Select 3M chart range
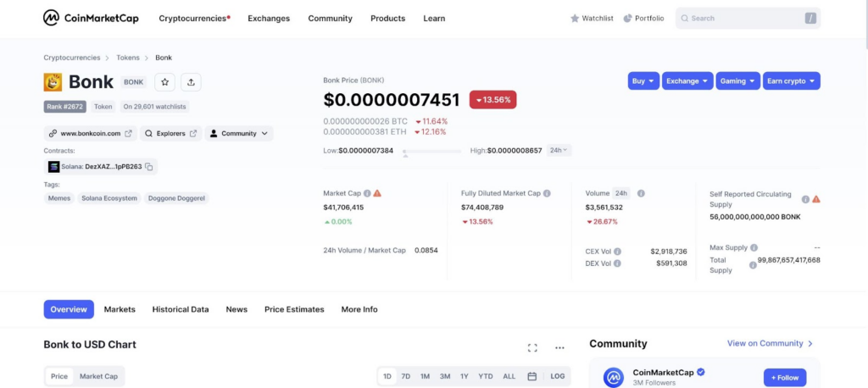This screenshot has width=868, height=388. pos(445,376)
